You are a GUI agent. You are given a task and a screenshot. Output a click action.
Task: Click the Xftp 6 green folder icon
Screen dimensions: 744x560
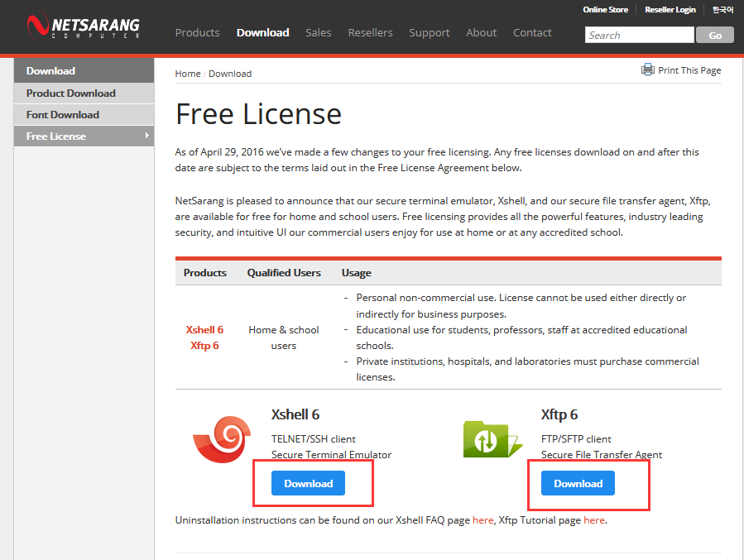492,439
